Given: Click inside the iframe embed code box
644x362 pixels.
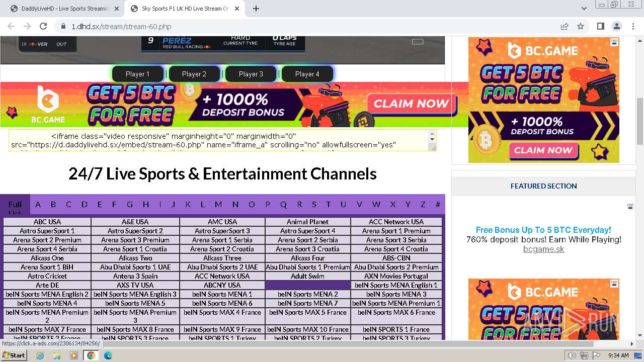Looking at the screenshot, I should coord(218,140).
